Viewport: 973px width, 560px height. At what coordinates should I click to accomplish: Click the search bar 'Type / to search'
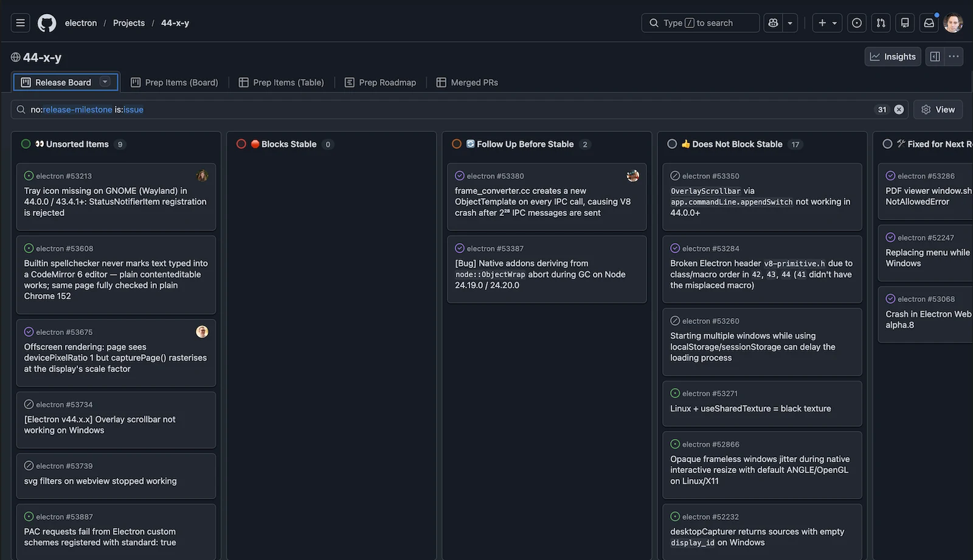click(x=700, y=23)
